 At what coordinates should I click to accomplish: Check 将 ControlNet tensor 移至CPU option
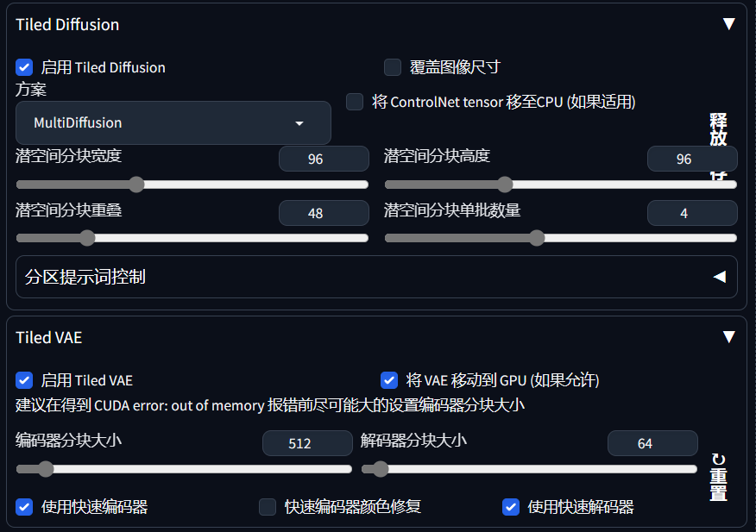[x=354, y=102]
